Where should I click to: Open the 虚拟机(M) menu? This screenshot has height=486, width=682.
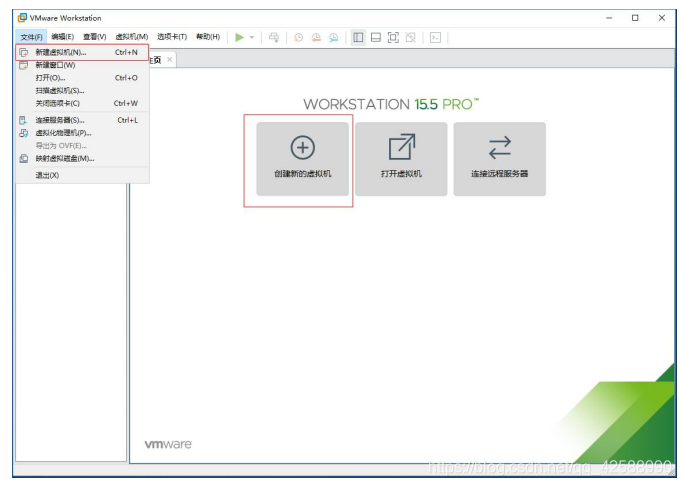[131, 37]
